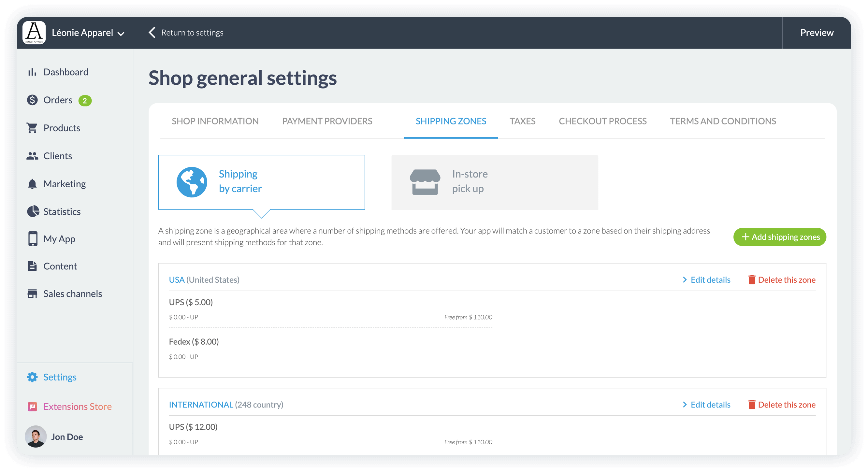
Task: Open Products section
Action: [62, 128]
